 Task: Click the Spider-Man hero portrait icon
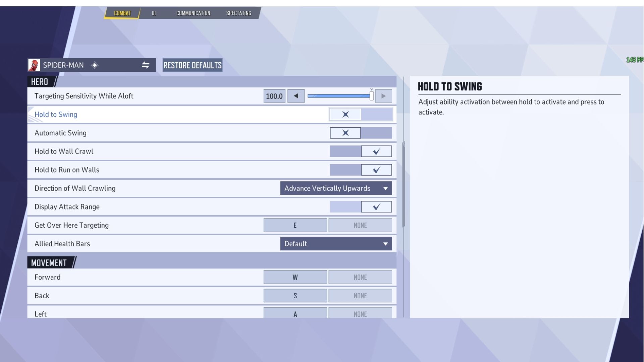(x=34, y=65)
